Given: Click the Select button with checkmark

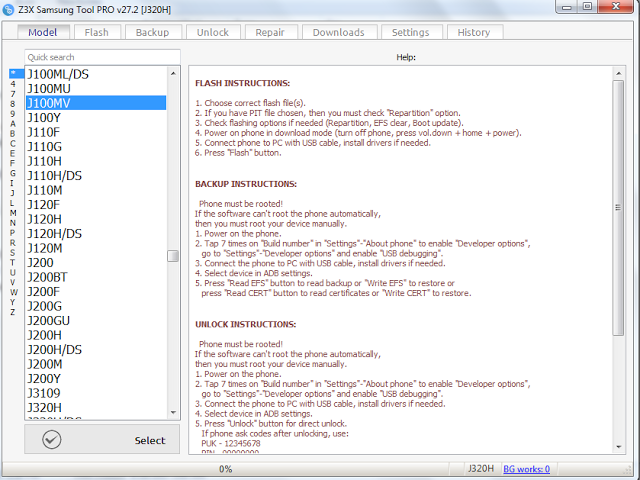Looking at the screenshot, I should coord(102,439).
